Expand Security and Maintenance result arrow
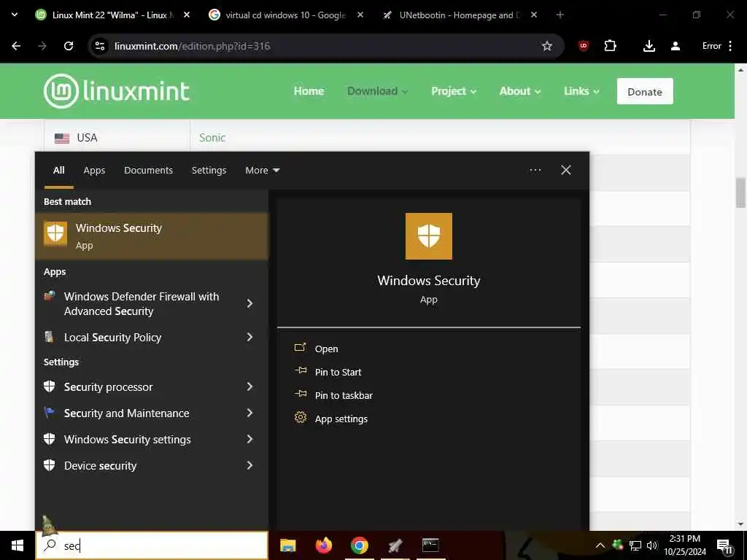 click(249, 413)
